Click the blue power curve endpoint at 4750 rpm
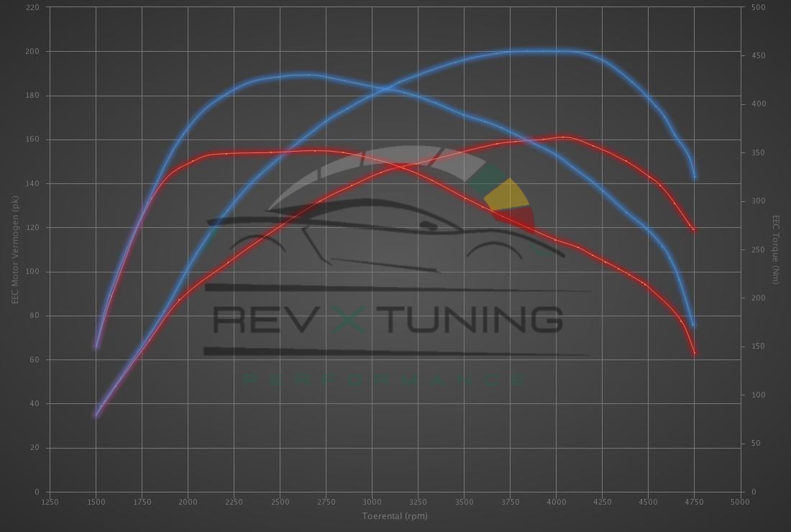 [x=694, y=177]
